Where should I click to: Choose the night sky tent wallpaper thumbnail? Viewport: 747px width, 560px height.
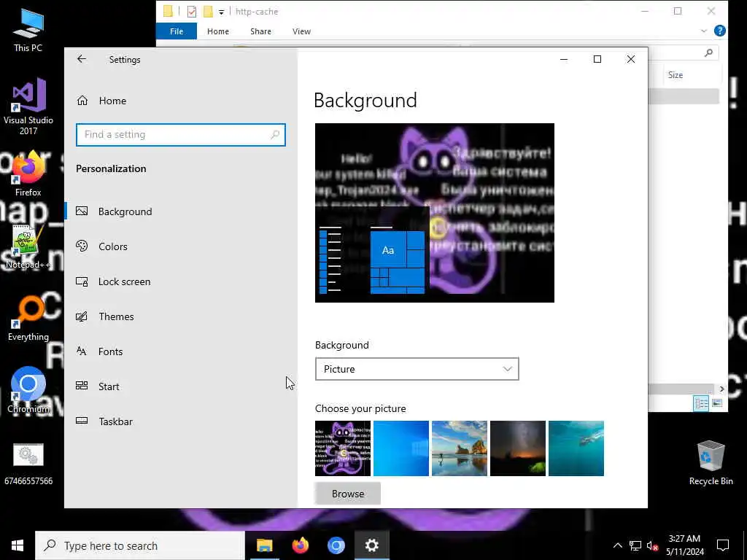pos(518,448)
